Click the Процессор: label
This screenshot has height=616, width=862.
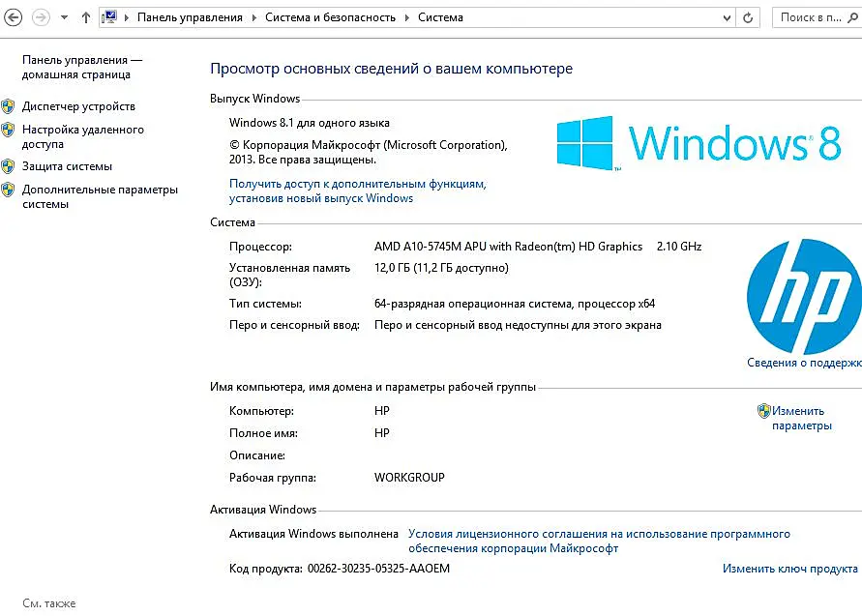coord(260,247)
